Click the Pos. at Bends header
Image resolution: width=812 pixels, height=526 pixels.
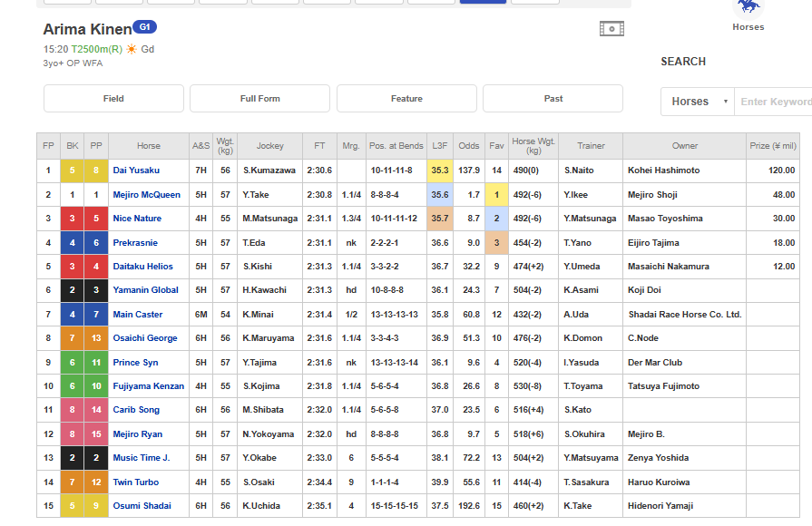point(396,146)
